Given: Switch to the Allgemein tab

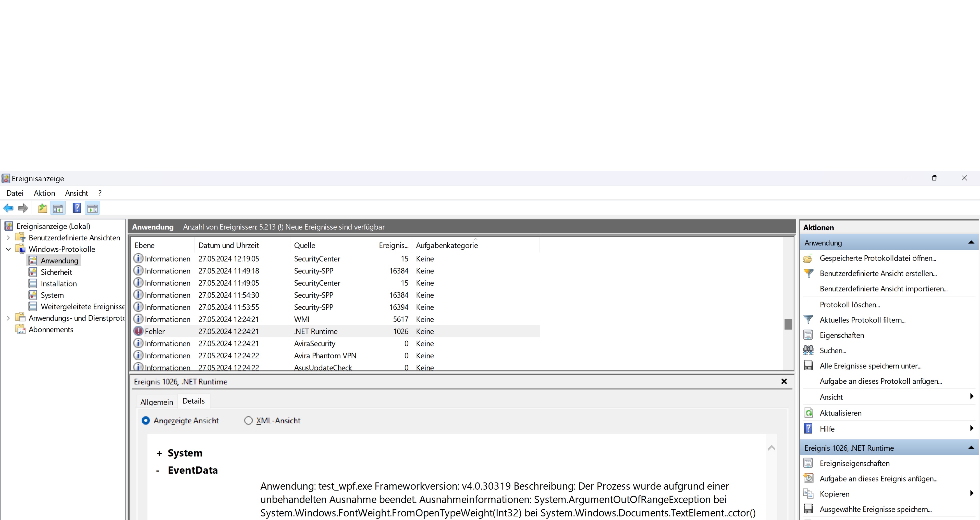Looking at the screenshot, I should 156,402.
